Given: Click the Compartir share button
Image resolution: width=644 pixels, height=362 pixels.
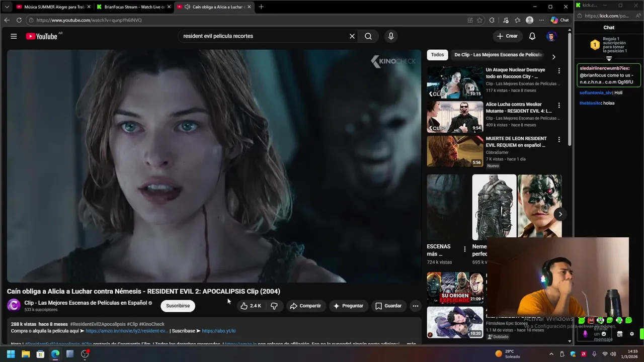Looking at the screenshot, I should [305, 306].
